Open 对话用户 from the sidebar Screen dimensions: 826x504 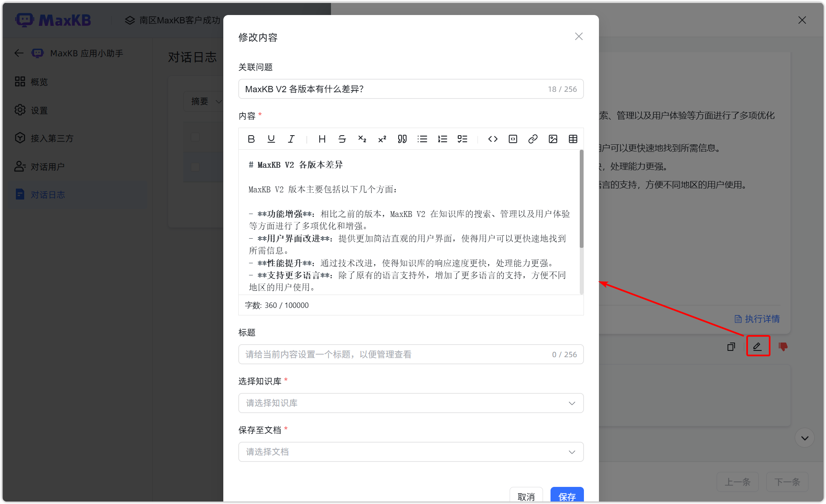[x=47, y=166]
